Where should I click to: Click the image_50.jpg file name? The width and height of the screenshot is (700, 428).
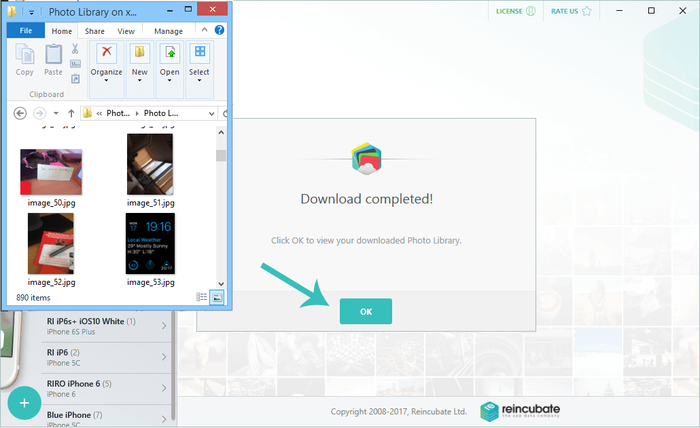coord(51,203)
